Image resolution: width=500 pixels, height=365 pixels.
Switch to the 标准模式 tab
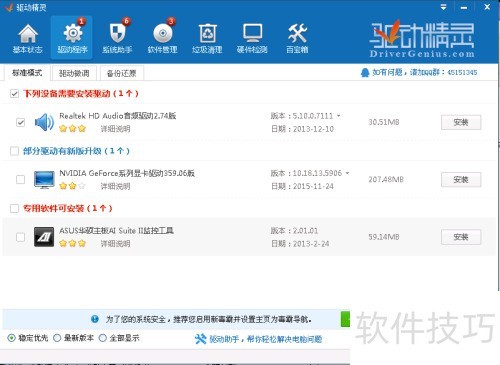coord(27,73)
